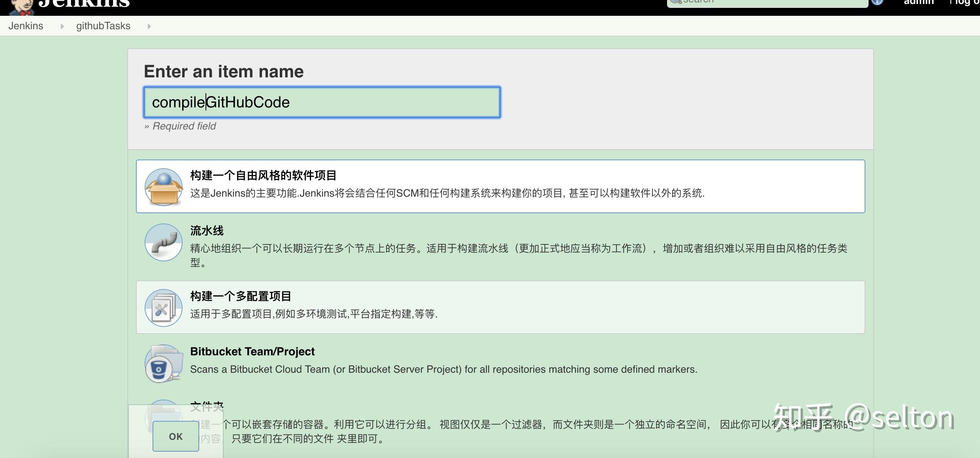This screenshot has width=980, height=458.
Task: Select 流水线 pipeline item type
Action: tap(207, 231)
